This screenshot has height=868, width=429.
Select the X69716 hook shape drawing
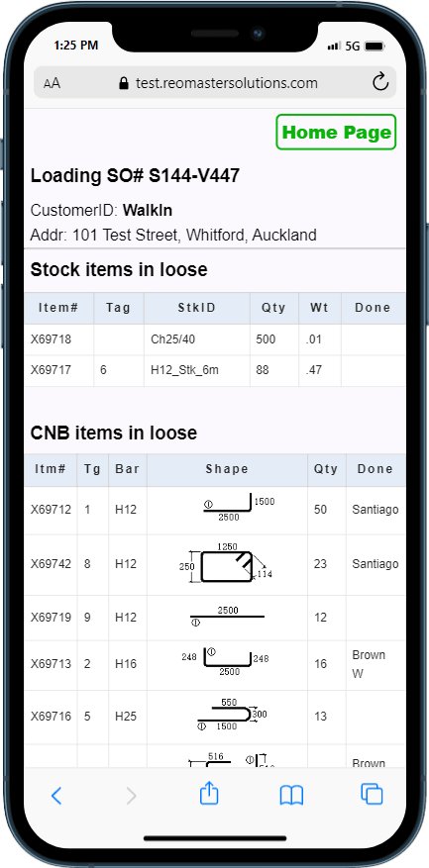coord(232,716)
